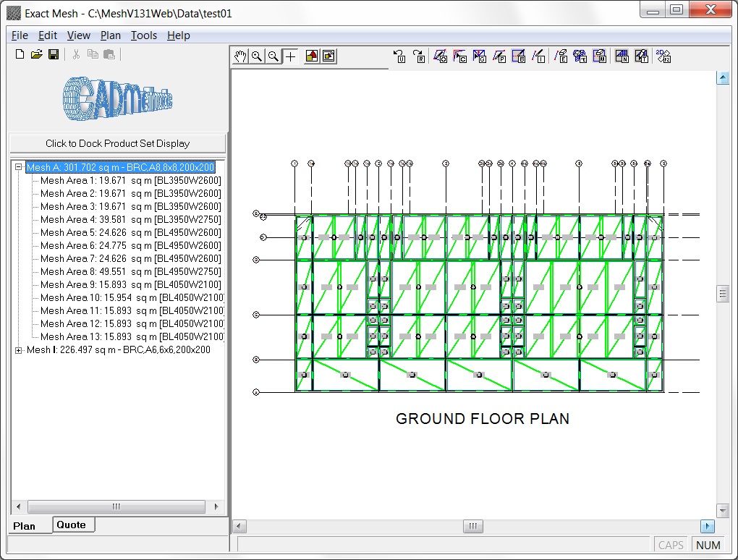Collapse the Mesh A tree node
This screenshot has height=560, width=738.
[18, 167]
